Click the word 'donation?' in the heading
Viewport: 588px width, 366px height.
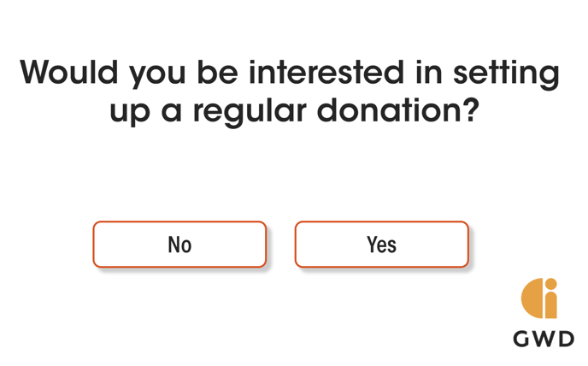(x=398, y=110)
